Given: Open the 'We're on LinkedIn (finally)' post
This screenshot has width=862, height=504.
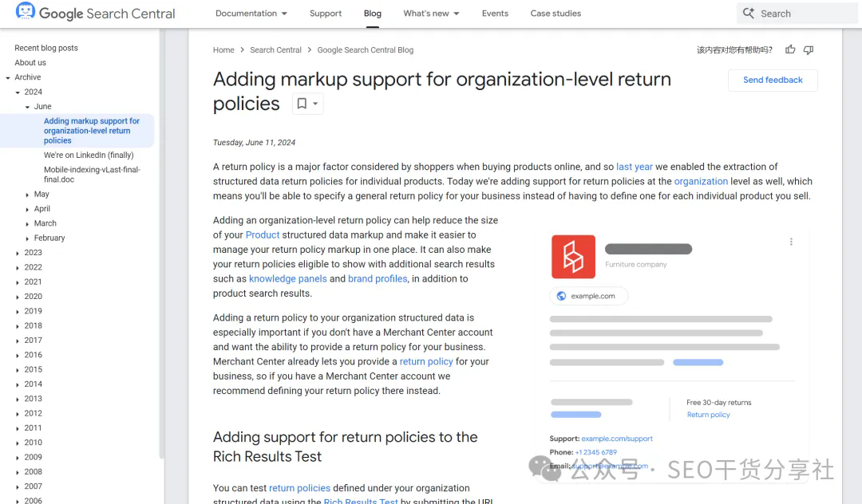Looking at the screenshot, I should [89, 155].
